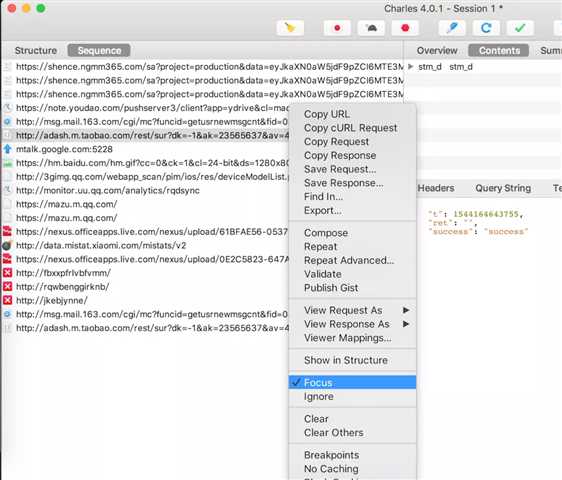The width and height of the screenshot is (562, 480).
Task: Select the http://fbxxpfrlvbfvmm/ request row
Action: 145,273
